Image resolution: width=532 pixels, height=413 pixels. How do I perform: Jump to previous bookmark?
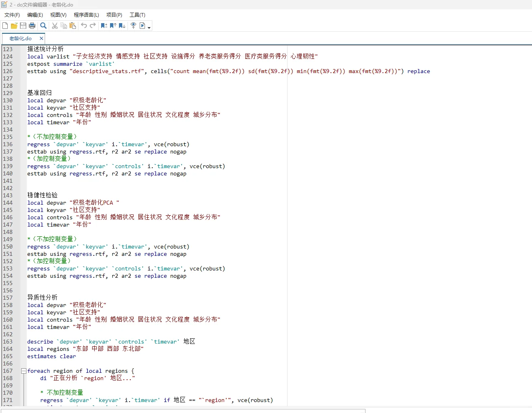click(113, 26)
